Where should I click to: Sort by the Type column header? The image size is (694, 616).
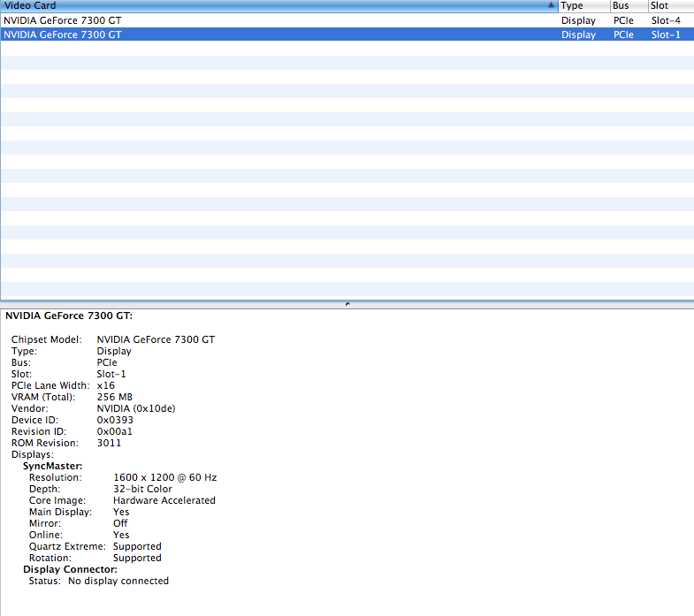(x=583, y=6)
